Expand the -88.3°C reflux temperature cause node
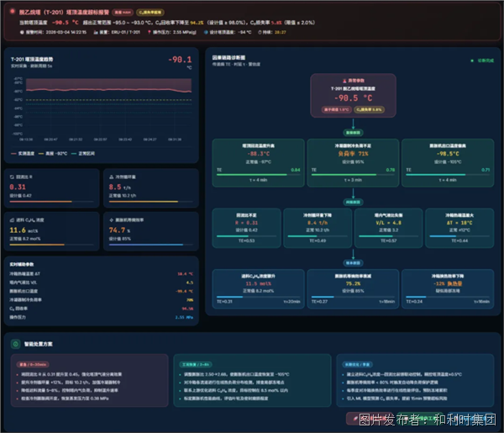This screenshot has height=433, width=504. 258,163
